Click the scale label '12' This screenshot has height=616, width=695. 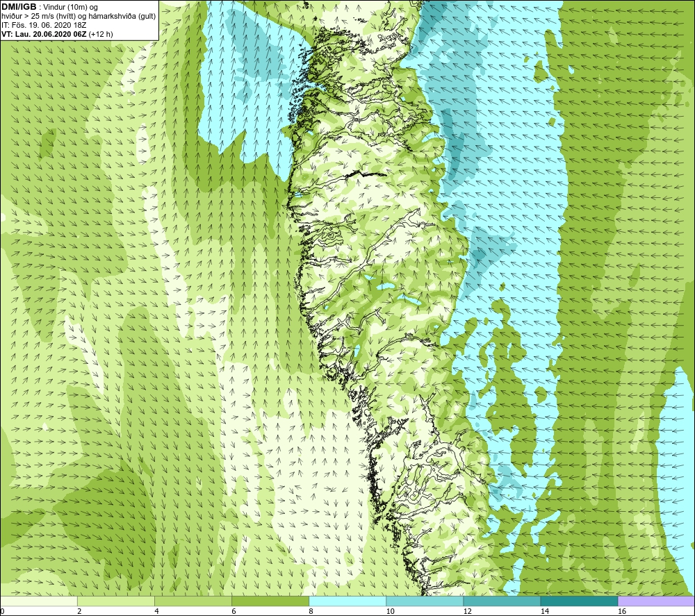point(467,611)
